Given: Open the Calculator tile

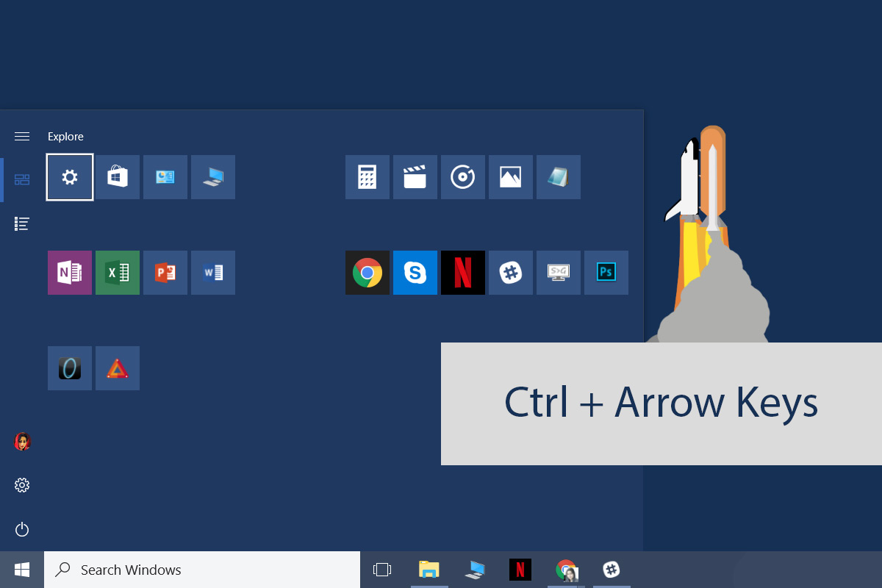Looking at the screenshot, I should click(x=367, y=177).
